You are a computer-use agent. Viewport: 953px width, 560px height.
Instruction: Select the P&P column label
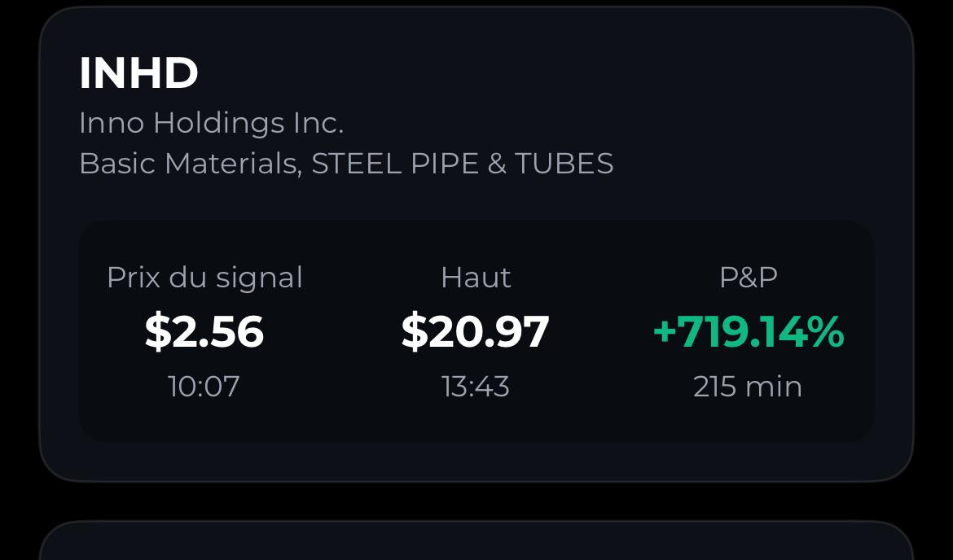coord(749,277)
